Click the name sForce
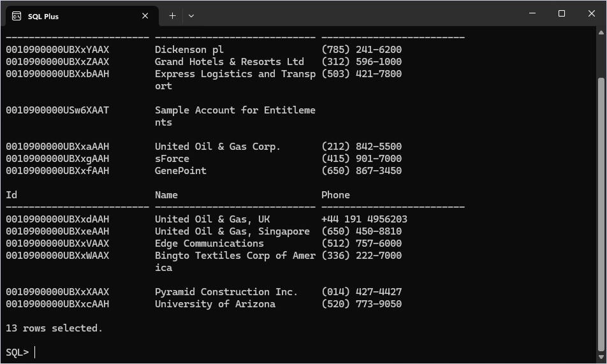607x364 pixels. tap(172, 158)
